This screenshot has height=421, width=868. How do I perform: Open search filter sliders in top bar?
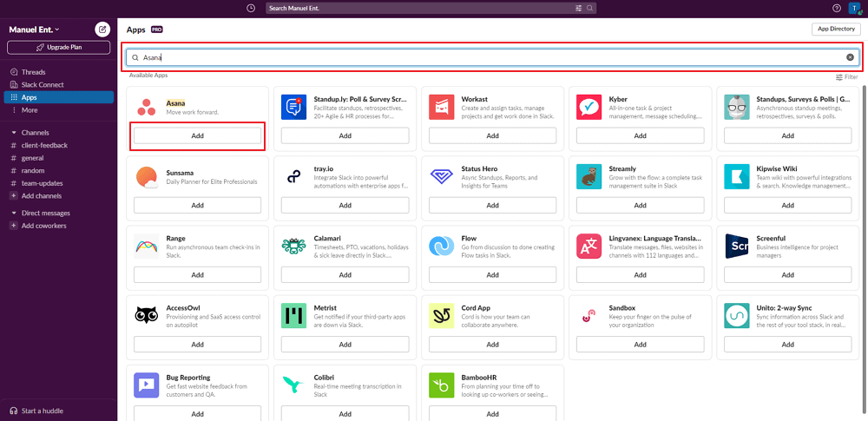(x=579, y=9)
